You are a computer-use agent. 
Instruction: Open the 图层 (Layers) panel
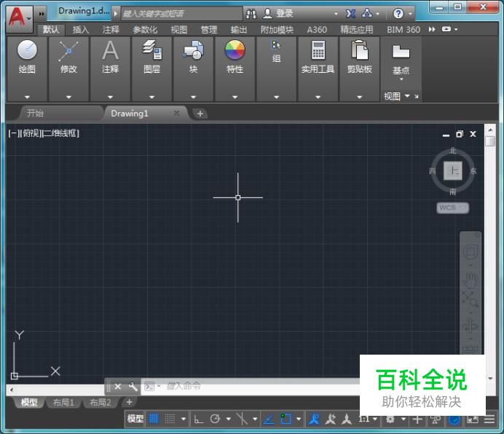click(x=151, y=57)
